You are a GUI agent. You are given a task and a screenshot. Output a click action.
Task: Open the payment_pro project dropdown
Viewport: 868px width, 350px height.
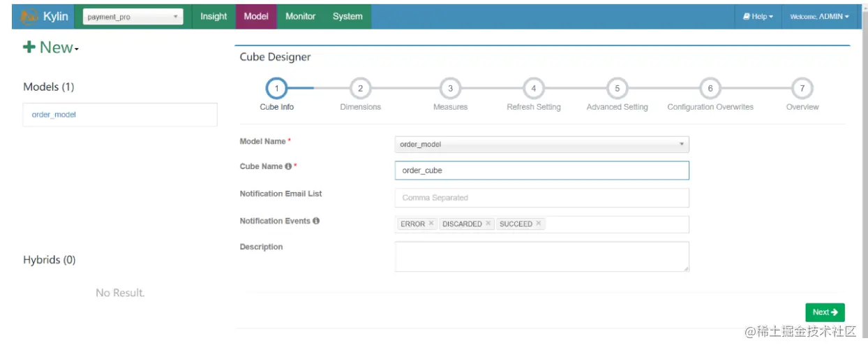133,17
